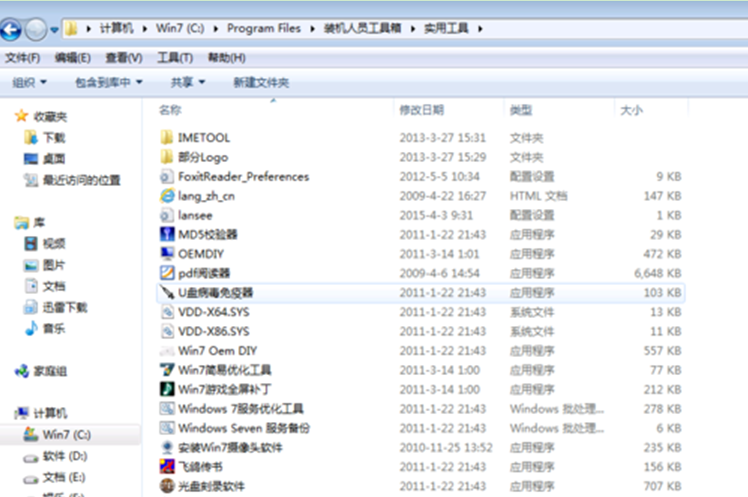The image size is (748, 497).
Task: Sort by the 类型 column header
Action: point(520,110)
